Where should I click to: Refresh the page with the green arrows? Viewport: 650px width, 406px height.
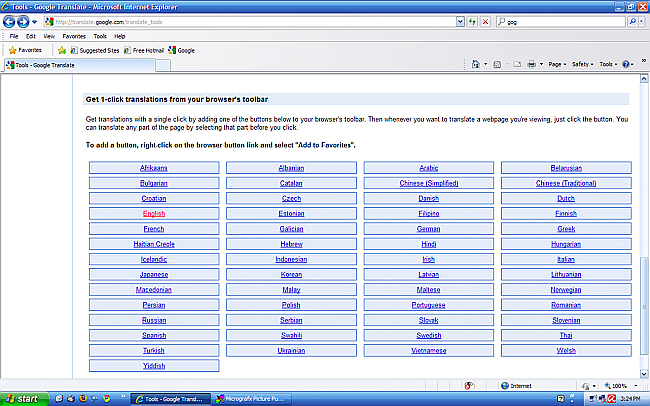click(x=472, y=22)
